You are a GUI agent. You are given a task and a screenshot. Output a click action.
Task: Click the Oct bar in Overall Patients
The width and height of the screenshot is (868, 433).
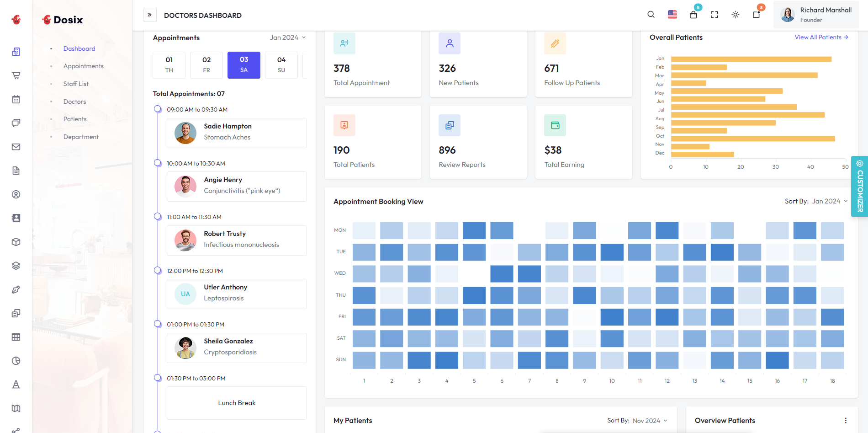pyautogui.click(x=753, y=139)
